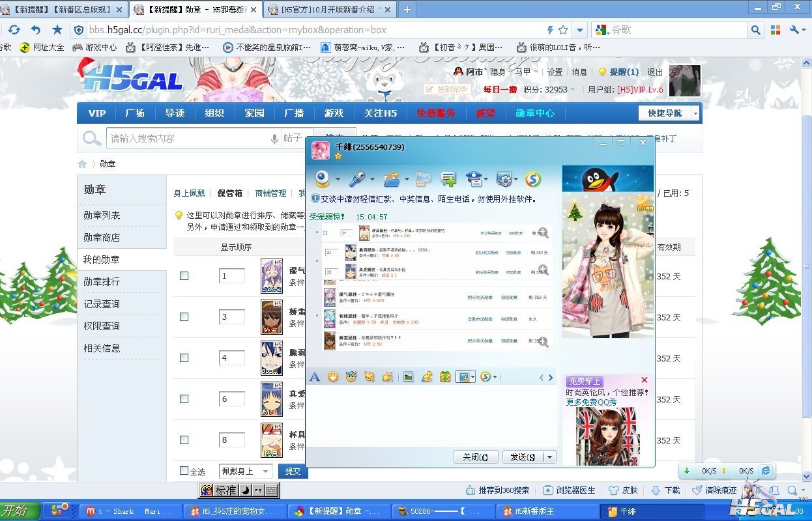The height and width of the screenshot is (521, 812).
Task: Click the microphone voice call icon
Action: pos(356,179)
